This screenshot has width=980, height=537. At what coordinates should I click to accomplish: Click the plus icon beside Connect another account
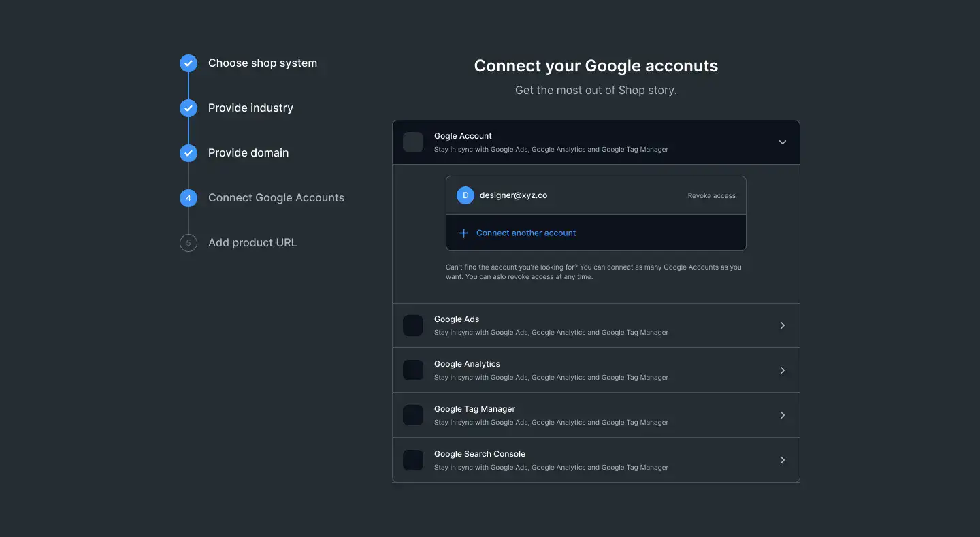pyautogui.click(x=463, y=233)
